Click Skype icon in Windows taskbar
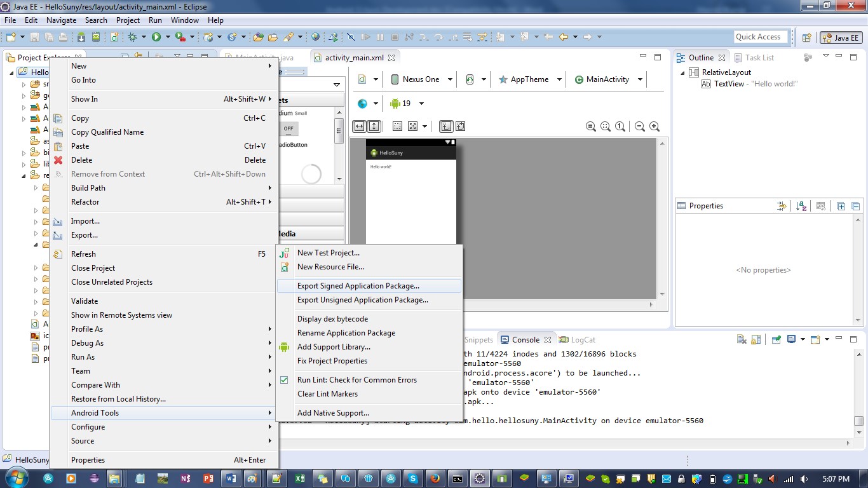 413,478
